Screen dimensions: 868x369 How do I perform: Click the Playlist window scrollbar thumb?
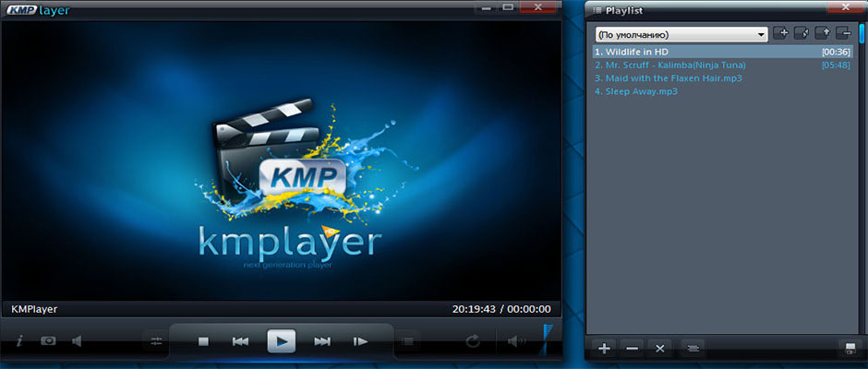coord(862,34)
